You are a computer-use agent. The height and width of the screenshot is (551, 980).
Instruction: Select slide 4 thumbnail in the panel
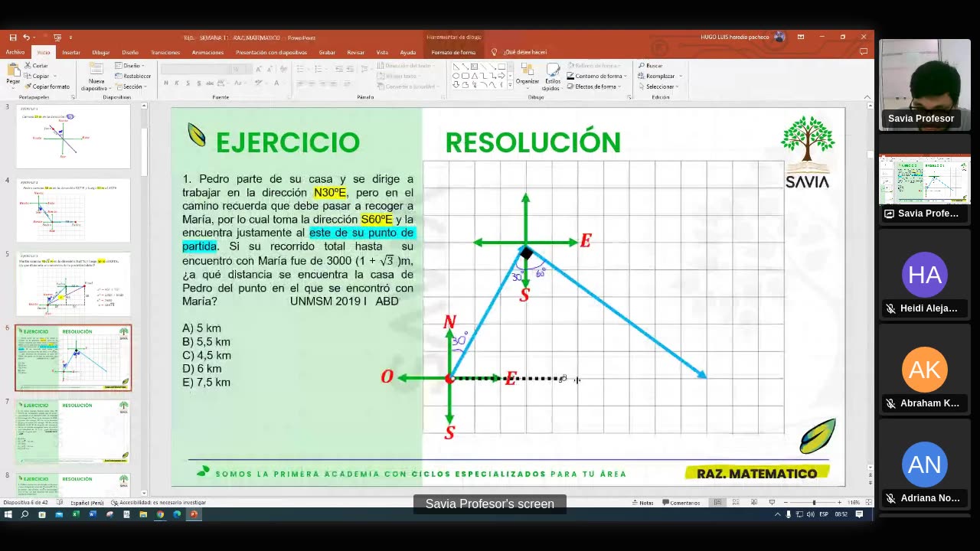pos(73,210)
